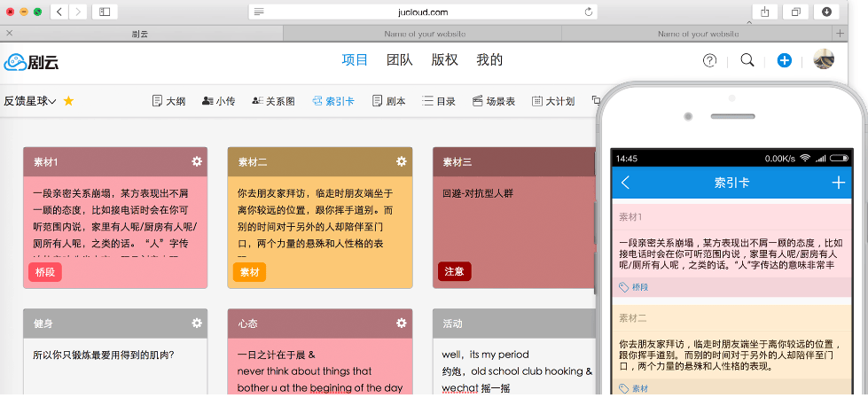Image resolution: width=868 pixels, height=398 pixels.
Task: Toggle the yellow favorite star
Action: tap(68, 101)
